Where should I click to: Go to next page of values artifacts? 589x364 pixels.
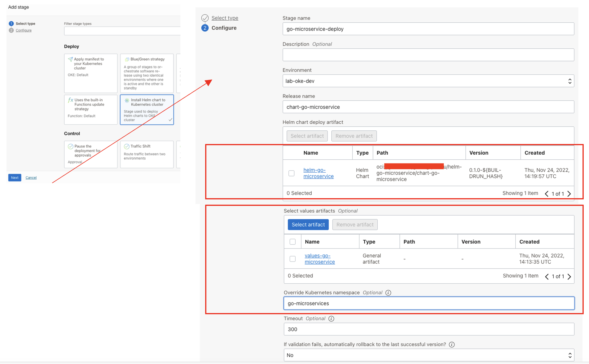569,277
